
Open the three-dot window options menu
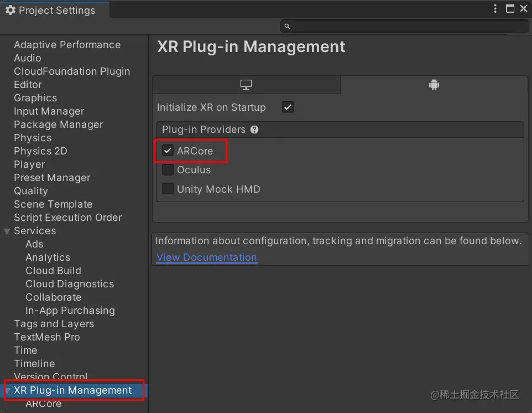click(496, 8)
